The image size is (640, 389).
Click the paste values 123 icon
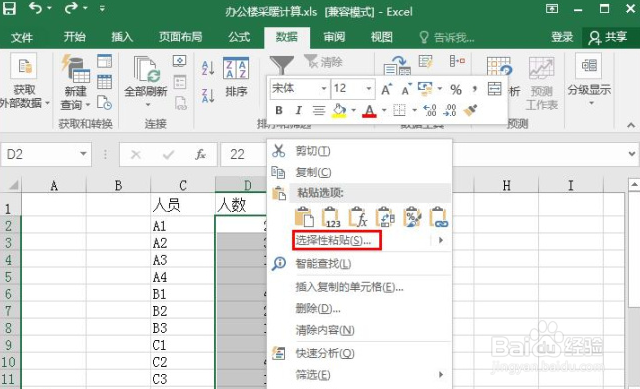(331, 217)
